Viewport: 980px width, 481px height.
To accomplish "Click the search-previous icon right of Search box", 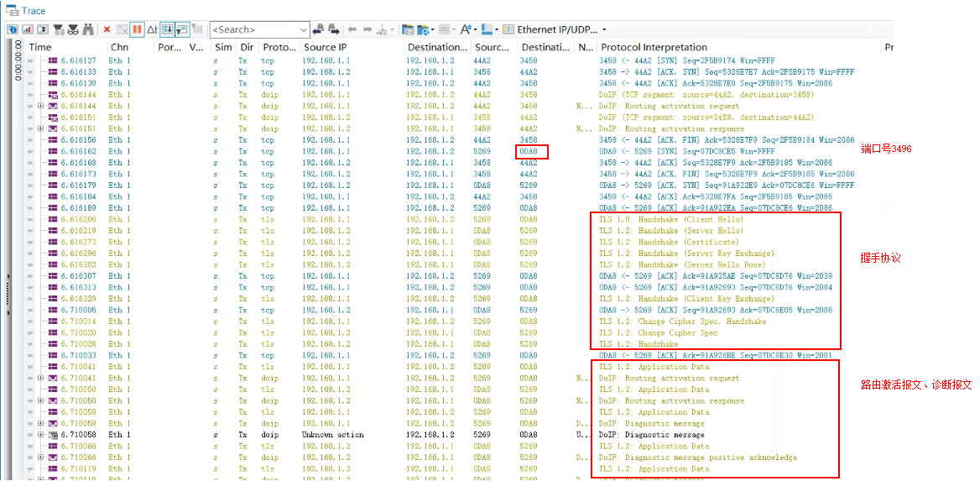I will coord(318,29).
